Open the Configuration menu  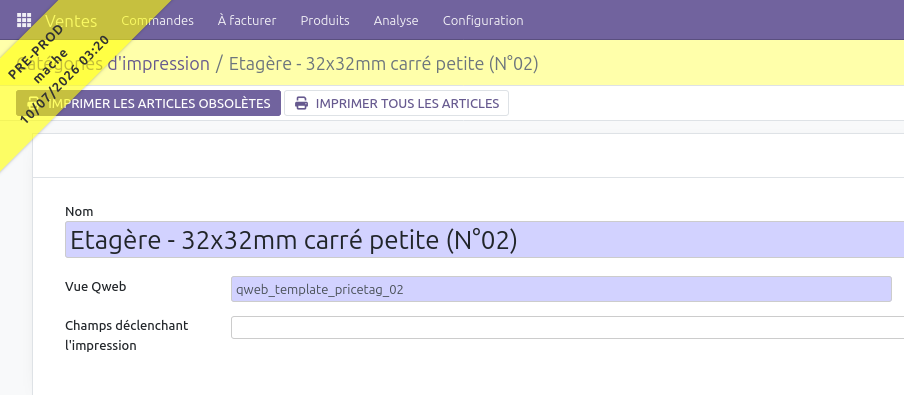(x=483, y=20)
